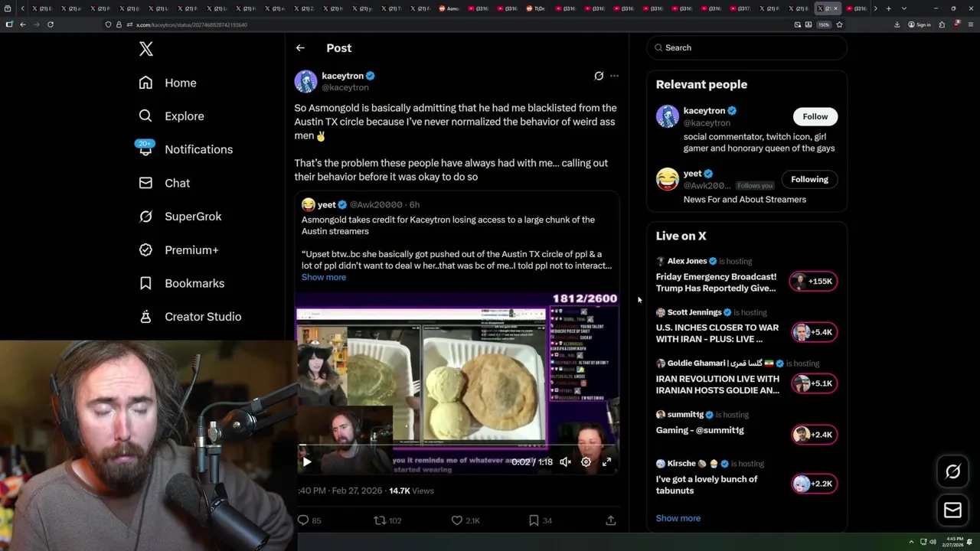Click the reply icon with 85 replies
Image resolution: width=980 pixels, height=551 pixels.
(303, 520)
